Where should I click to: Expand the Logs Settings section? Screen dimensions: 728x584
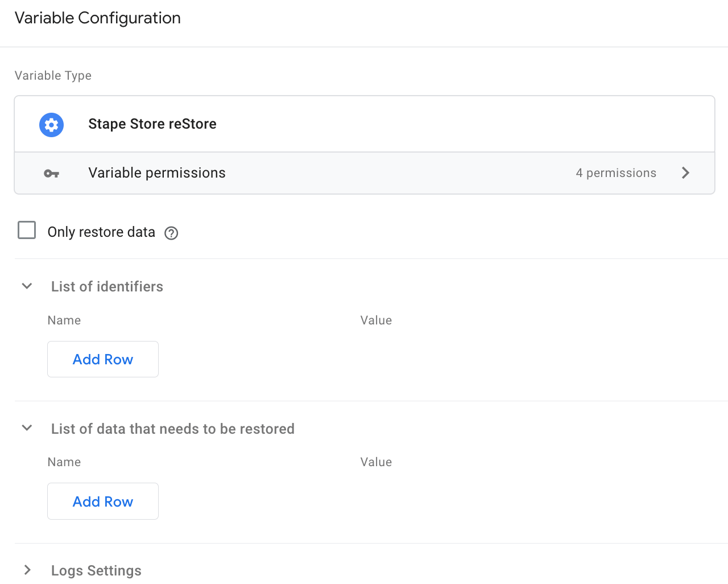point(27,570)
